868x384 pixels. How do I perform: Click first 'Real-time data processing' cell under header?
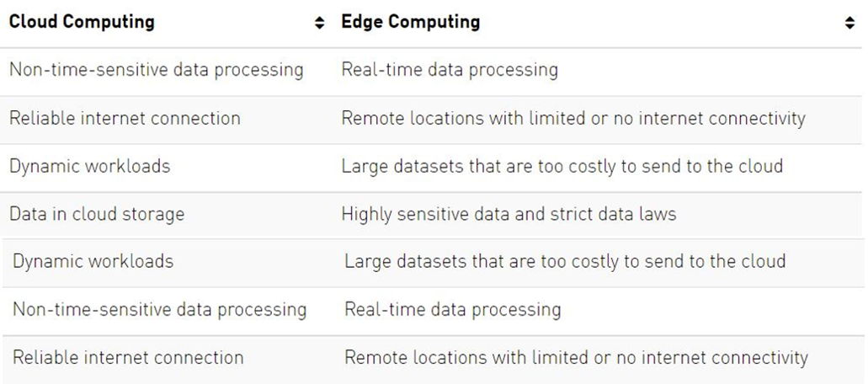450,70
